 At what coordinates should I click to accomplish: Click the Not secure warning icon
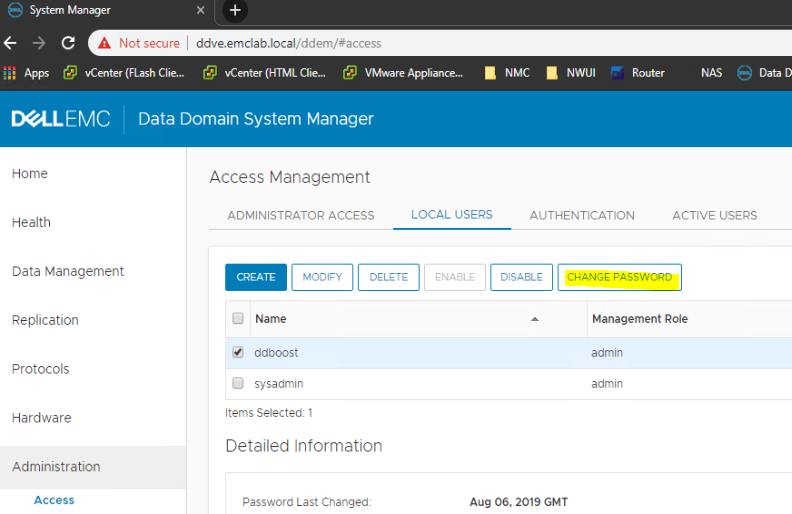pos(104,43)
